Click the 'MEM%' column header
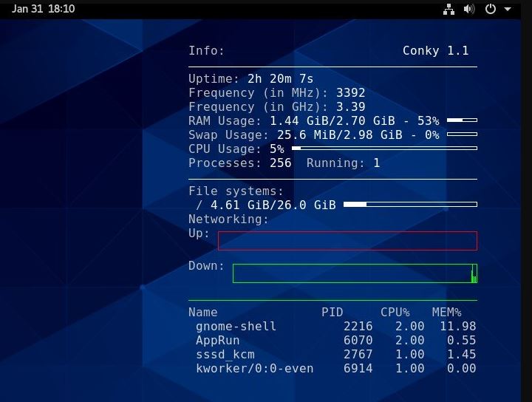Viewport: 532px width, 402px height. point(446,312)
